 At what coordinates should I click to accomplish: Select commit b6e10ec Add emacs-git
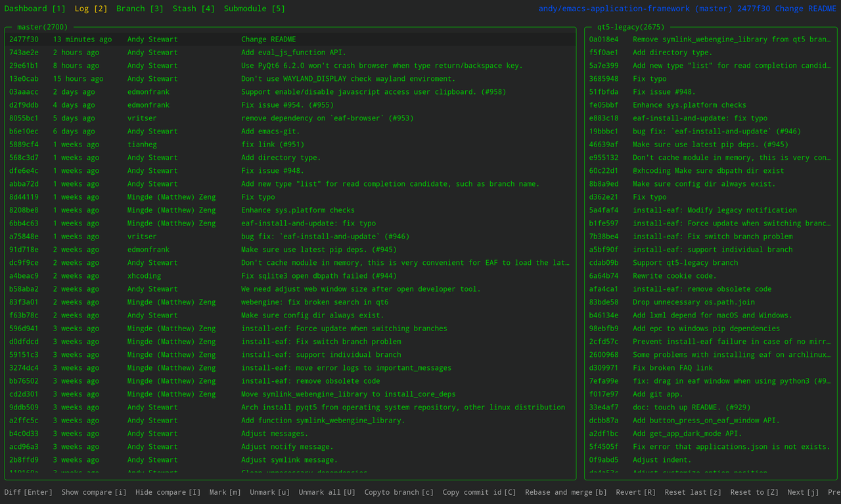point(290,131)
